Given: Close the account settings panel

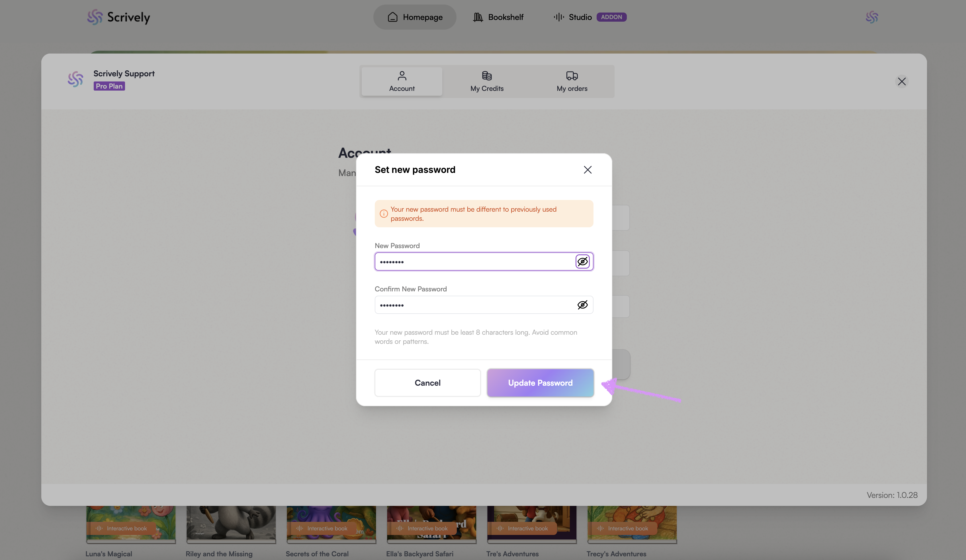Looking at the screenshot, I should 901,81.
